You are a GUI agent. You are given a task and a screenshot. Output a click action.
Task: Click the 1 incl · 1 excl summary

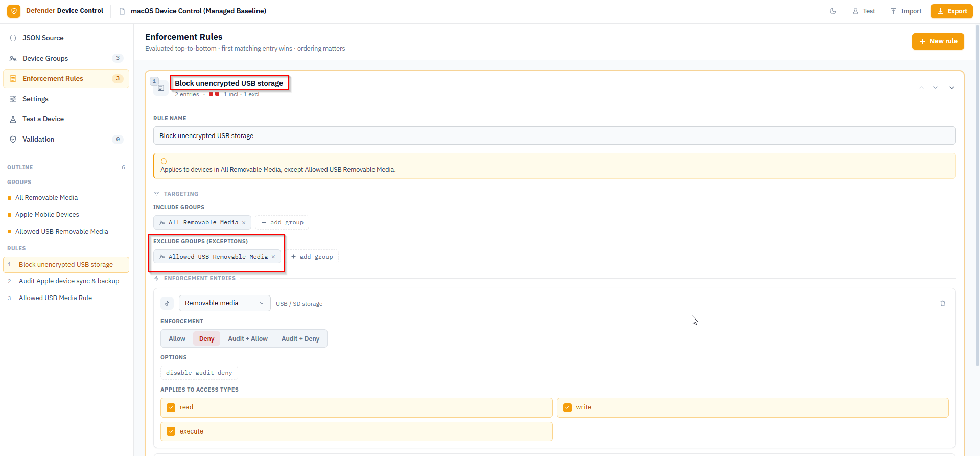pyautogui.click(x=241, y=94)
